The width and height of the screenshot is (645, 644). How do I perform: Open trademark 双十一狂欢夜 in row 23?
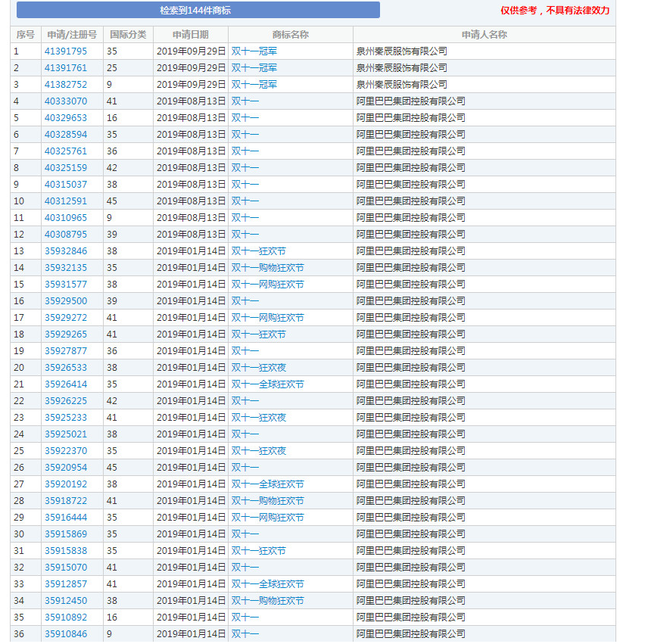pyautogui.click(x=259, y=418)
